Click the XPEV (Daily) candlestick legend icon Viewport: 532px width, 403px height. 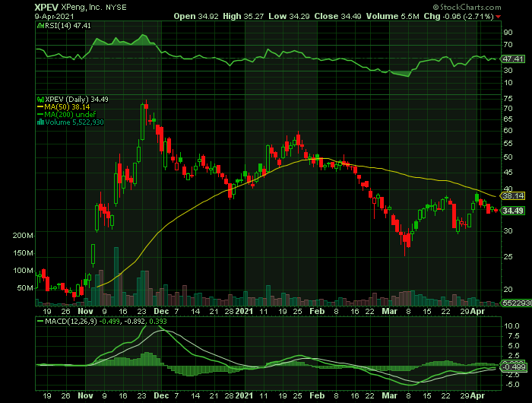pos(41,100)
